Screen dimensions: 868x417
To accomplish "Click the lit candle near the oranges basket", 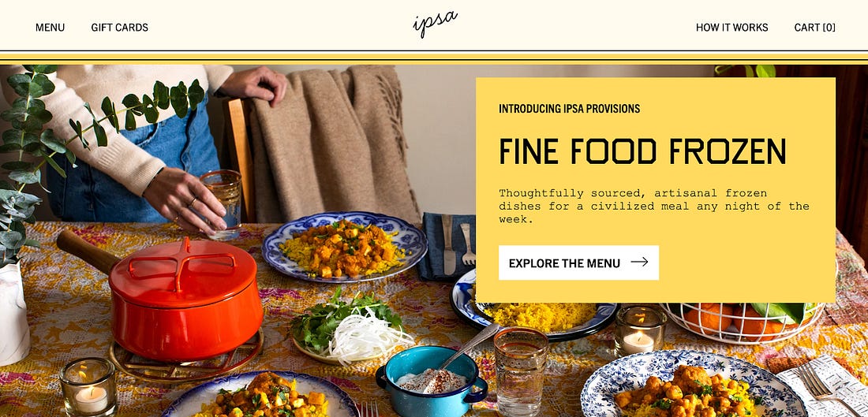I will 640,332.
